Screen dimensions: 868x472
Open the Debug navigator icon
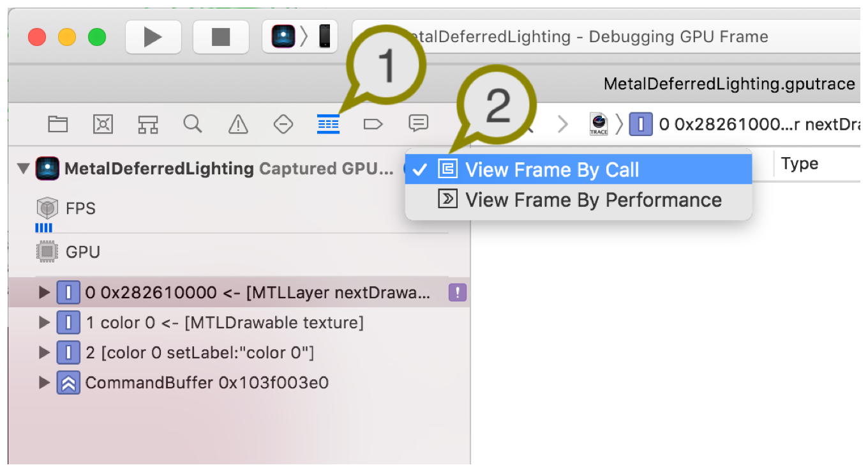tap(328, 124)
